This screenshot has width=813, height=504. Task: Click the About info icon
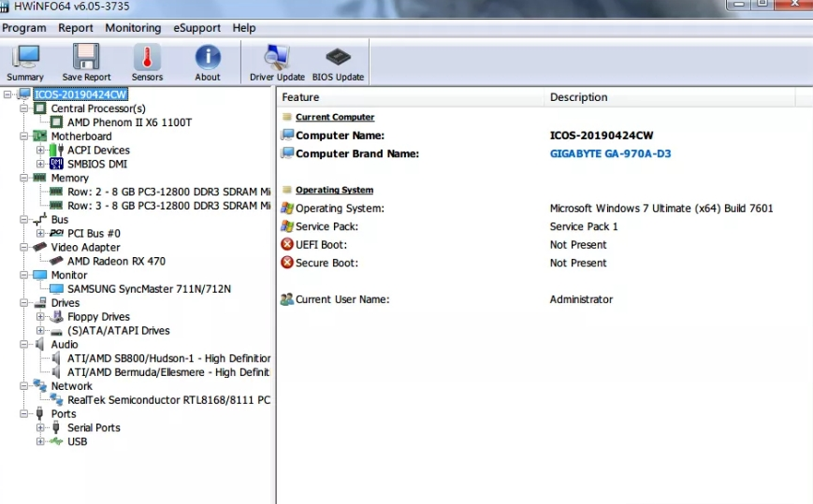pos(208,62)
